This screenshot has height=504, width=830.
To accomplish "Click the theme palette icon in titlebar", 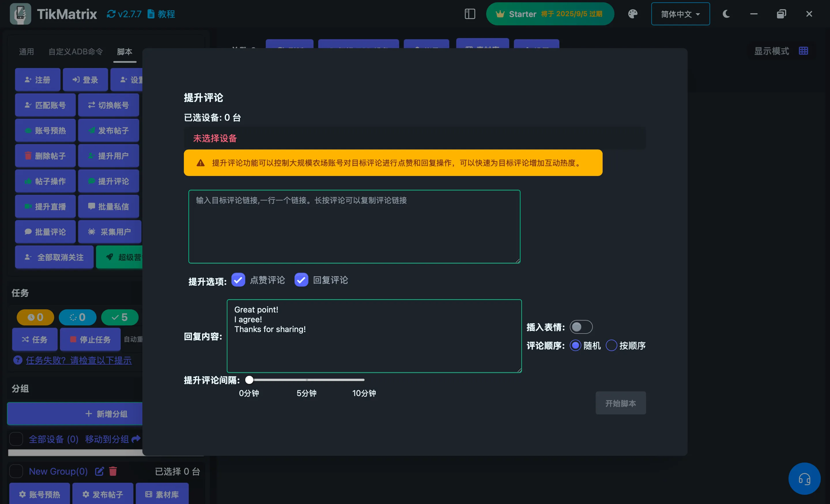I will pyautogui.click(x=633, y=14).
